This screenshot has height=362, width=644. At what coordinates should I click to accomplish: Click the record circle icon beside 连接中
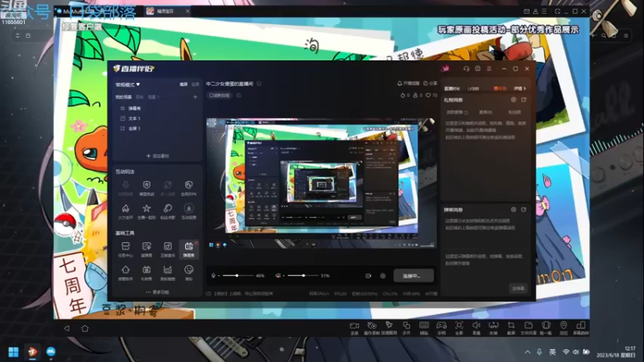(x=383, y=276)
